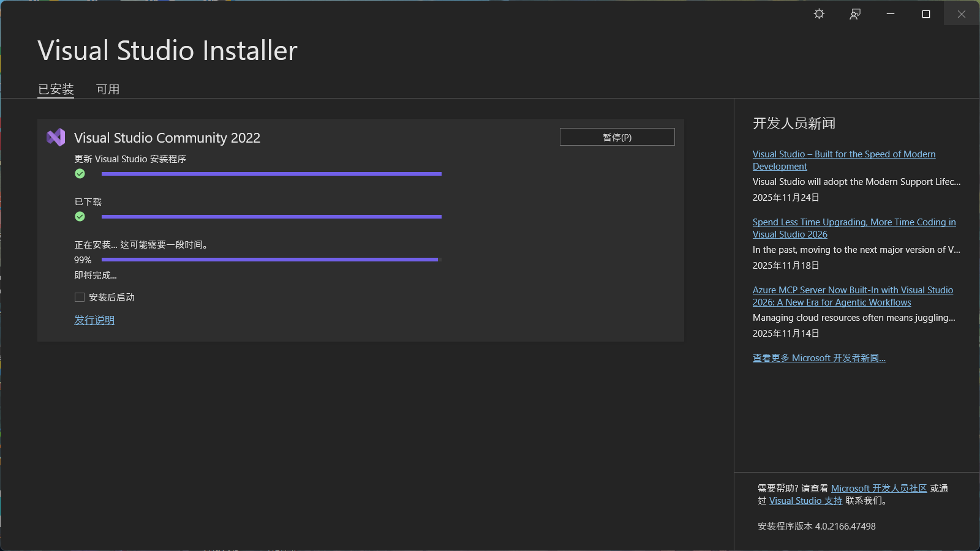Switch to the 已安装 tab

pos(56,89)
